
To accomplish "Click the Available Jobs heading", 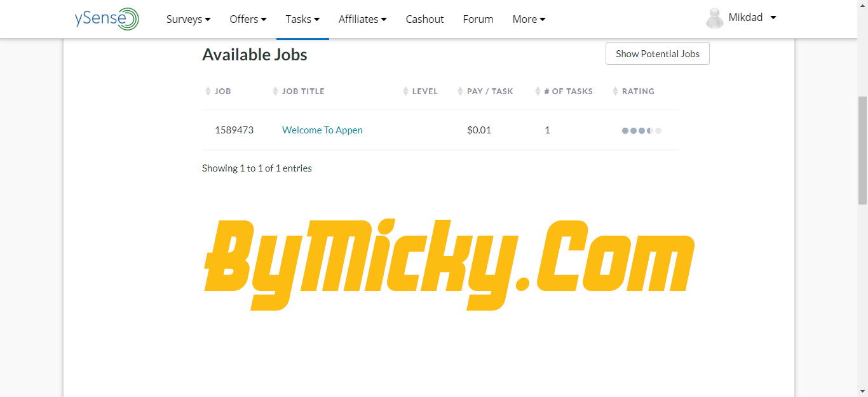I will coord(255,55).
